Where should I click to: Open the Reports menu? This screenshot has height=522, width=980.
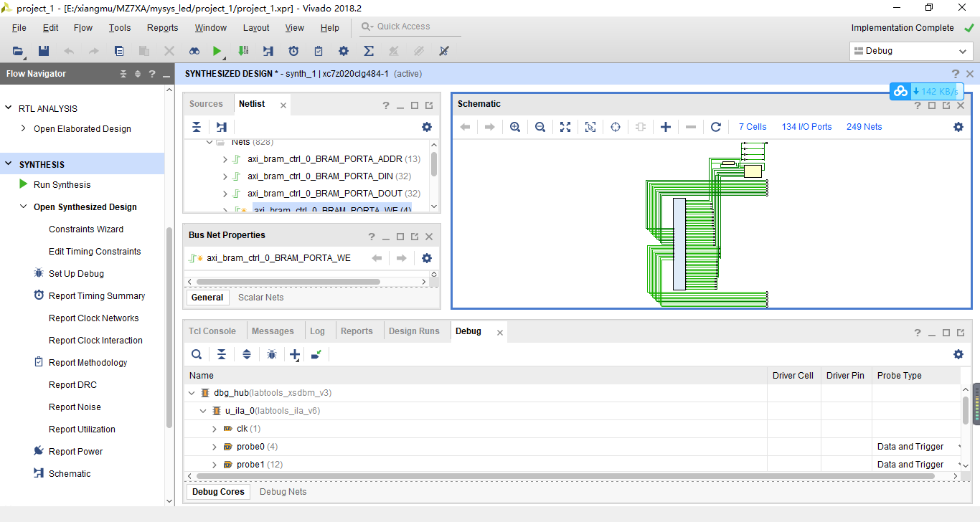[162, 27]
